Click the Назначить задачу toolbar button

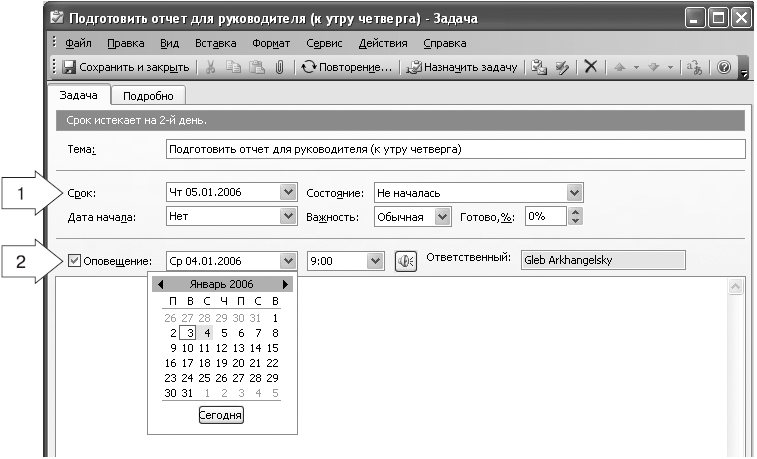tap(461, 67)
